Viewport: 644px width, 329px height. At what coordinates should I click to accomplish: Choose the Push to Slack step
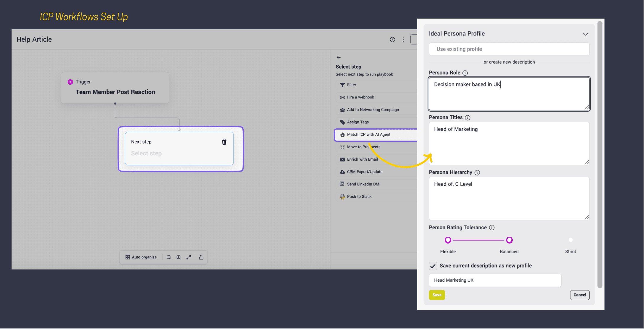pos(359,197)
